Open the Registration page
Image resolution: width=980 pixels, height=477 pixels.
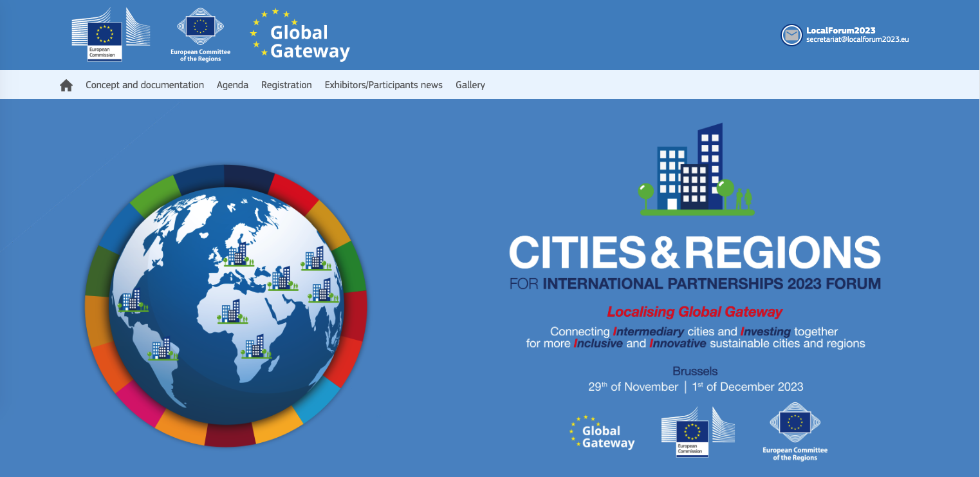tap(286, 85)
